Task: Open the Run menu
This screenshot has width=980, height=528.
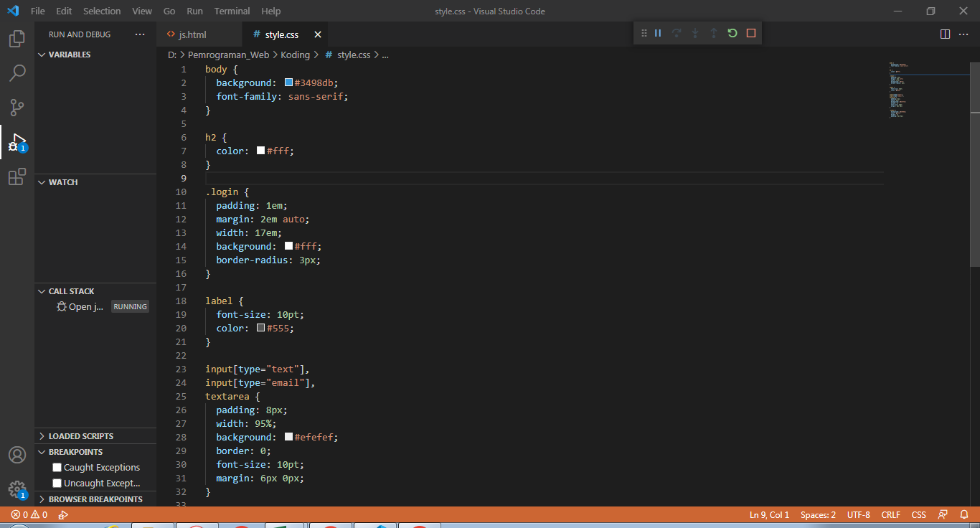Action: 194,11
